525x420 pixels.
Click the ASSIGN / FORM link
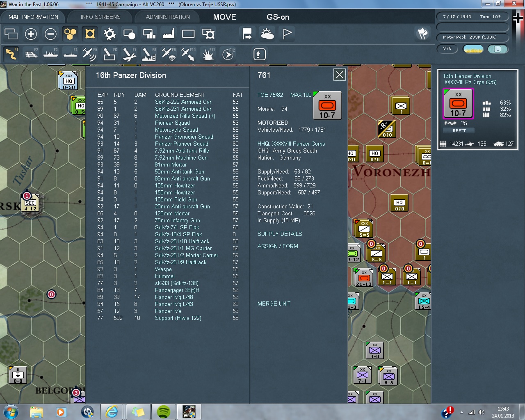coord(278,246)
